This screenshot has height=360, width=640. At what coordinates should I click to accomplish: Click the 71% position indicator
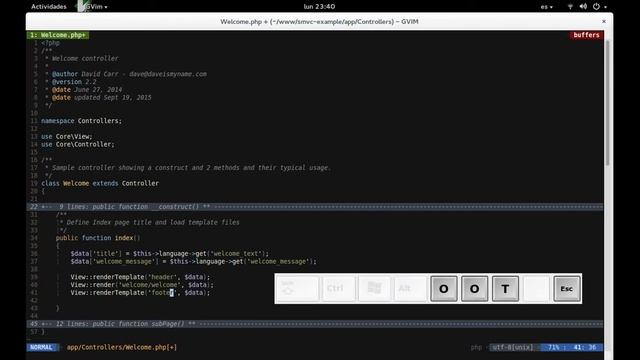tap(553, 347)
